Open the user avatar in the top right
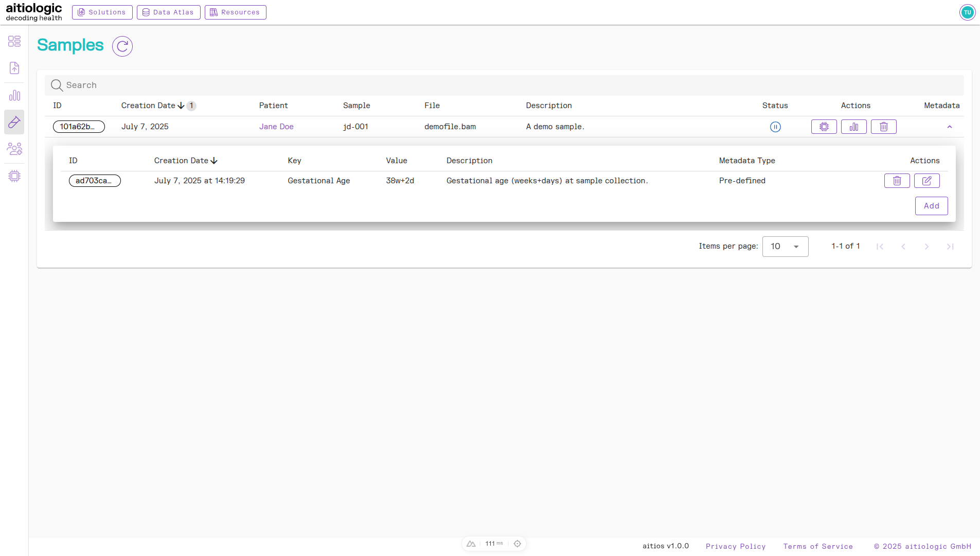The width and height of the screenshot is (980, 556). [x=967, y=12]
